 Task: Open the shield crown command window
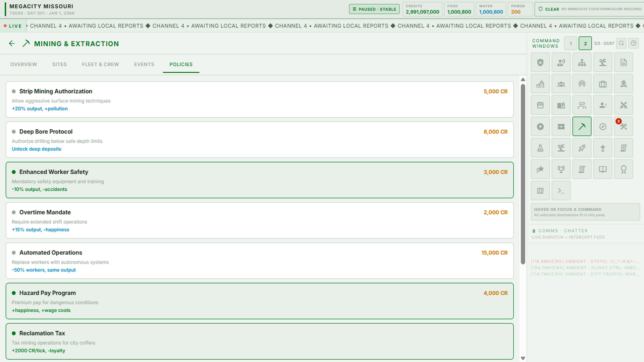click(540, 62)
